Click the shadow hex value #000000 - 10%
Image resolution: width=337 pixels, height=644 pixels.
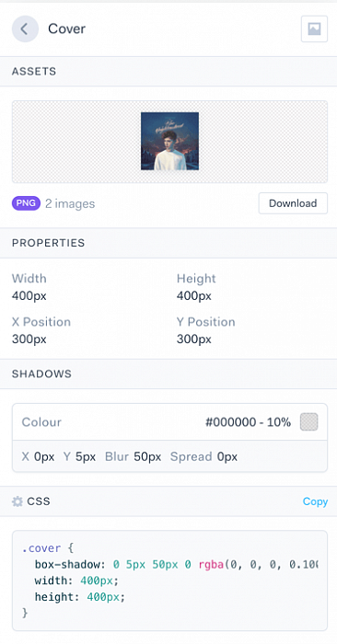[x=249, y=422]
